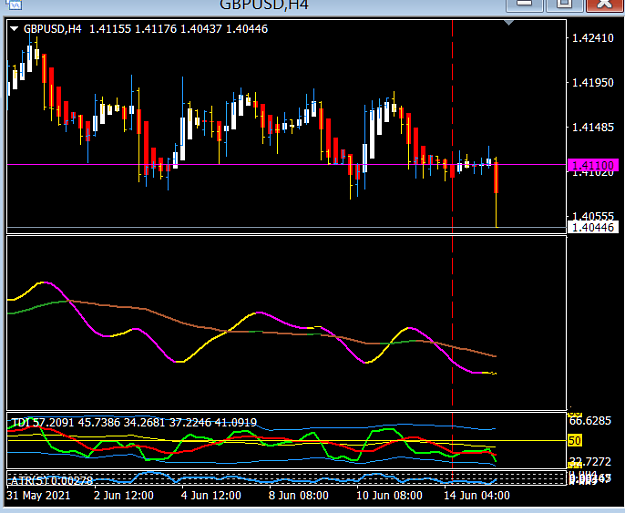Close the GBPUSD,H4 chart window
The image size is (625, 513).
point(605,5)
